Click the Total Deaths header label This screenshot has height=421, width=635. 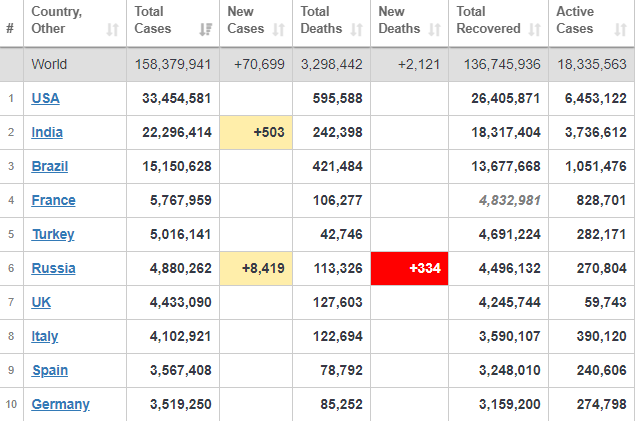pos(321,20)
